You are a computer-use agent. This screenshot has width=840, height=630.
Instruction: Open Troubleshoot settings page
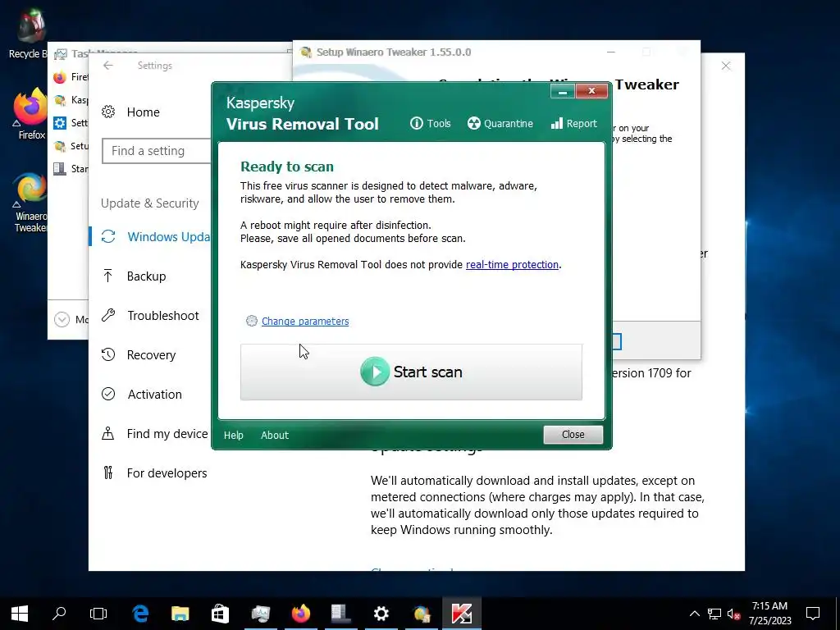(x=163, y=316)
